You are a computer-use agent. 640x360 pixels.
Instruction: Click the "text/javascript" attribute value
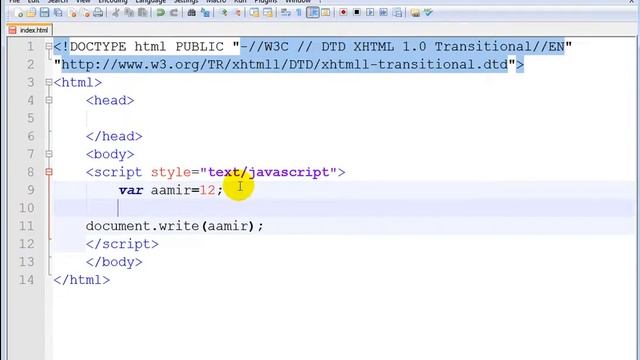pos(269,172)
